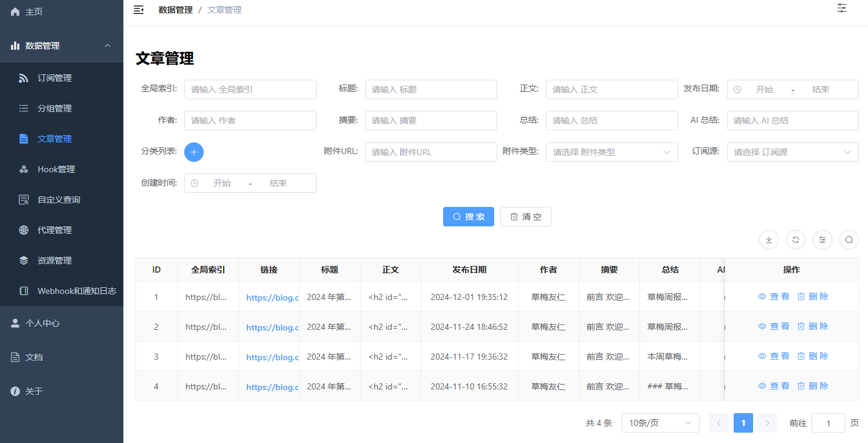Click the home icon beside 主页
Viewport: 868px width, 443px height.
(15, 12)
